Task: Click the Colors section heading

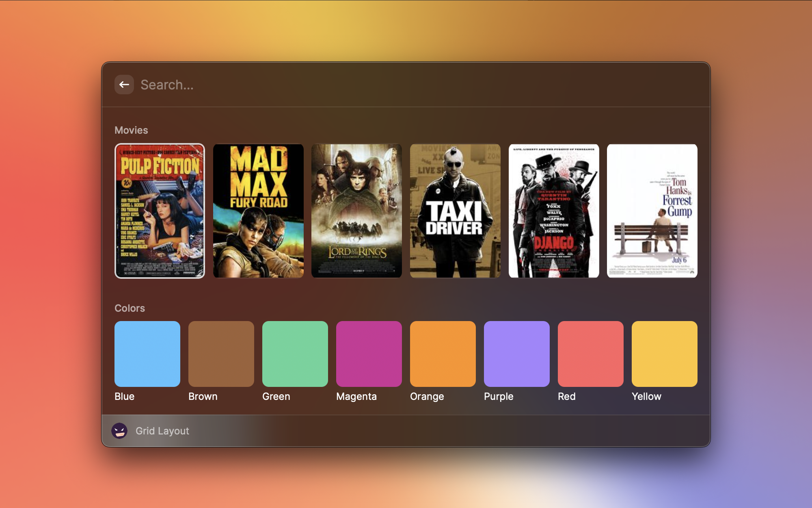Action: click(x=130, y=308)
